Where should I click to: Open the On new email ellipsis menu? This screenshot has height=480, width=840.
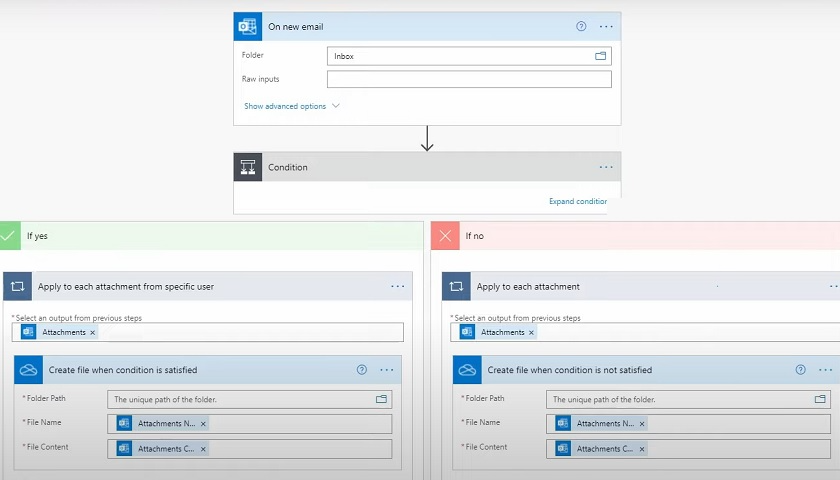(606, 26)
